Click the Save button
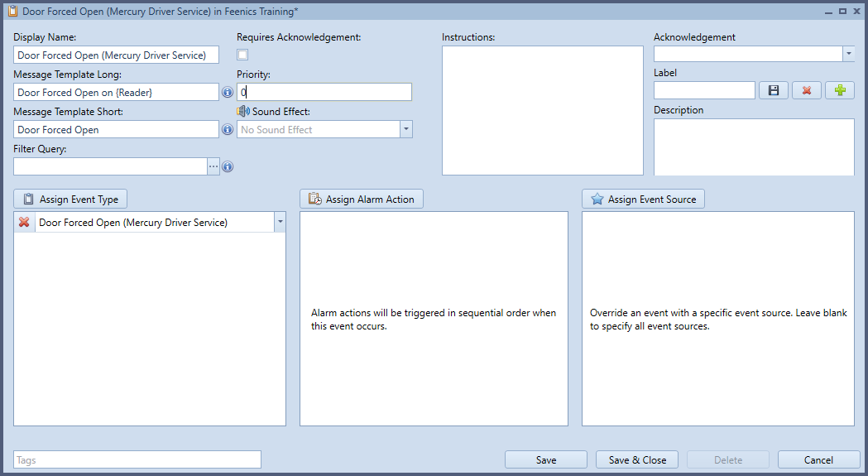The height and width of the screenshot is (476, 868). 546,460
